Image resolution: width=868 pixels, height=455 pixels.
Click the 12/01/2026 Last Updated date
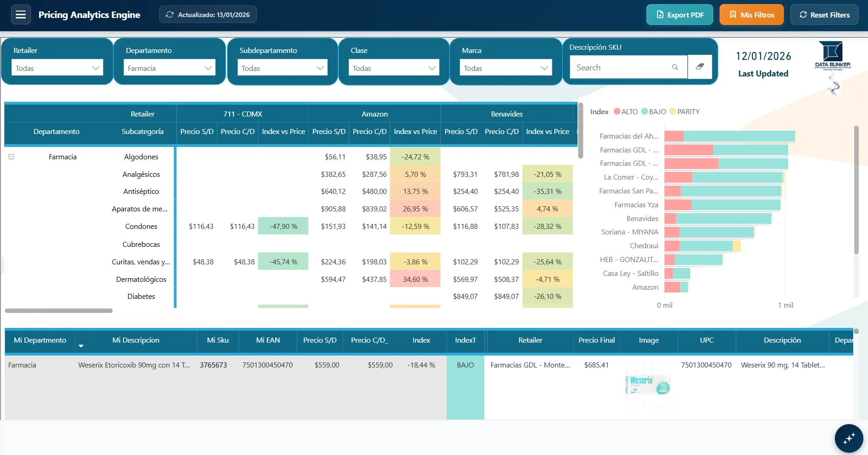[x=763, y=56]
